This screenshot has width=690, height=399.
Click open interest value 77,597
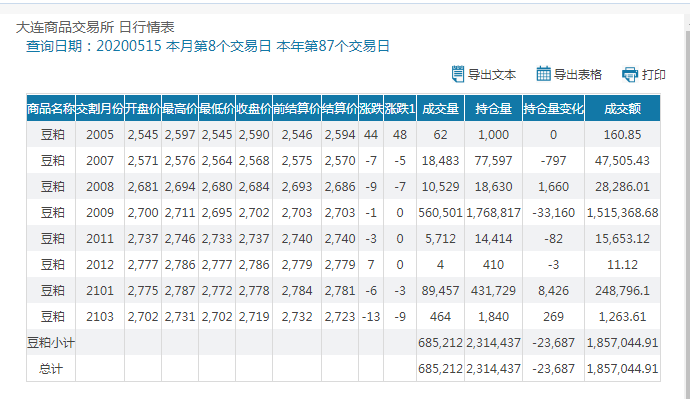point(493,161)
